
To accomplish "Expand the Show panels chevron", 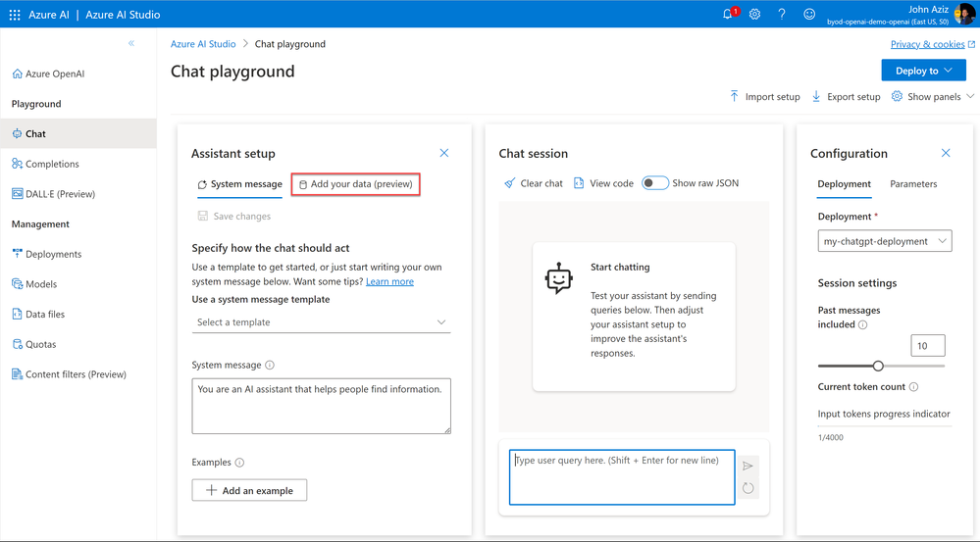I will (970, 96).
